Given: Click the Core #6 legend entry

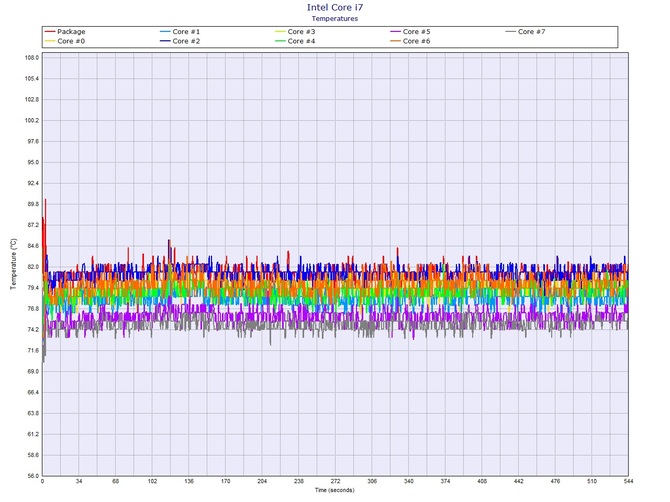Looking at the screenshot, I should [x=410, y=41].
